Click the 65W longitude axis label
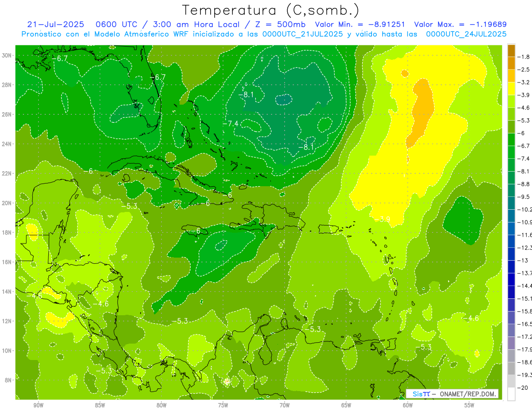 pos(346,405)
